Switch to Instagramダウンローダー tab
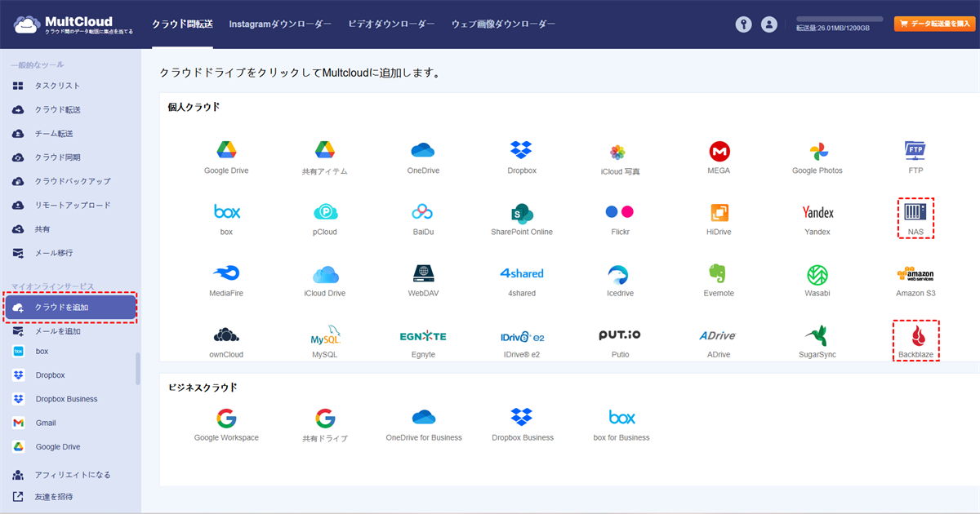This screenshot has height=514, width=980. point(280,24)
